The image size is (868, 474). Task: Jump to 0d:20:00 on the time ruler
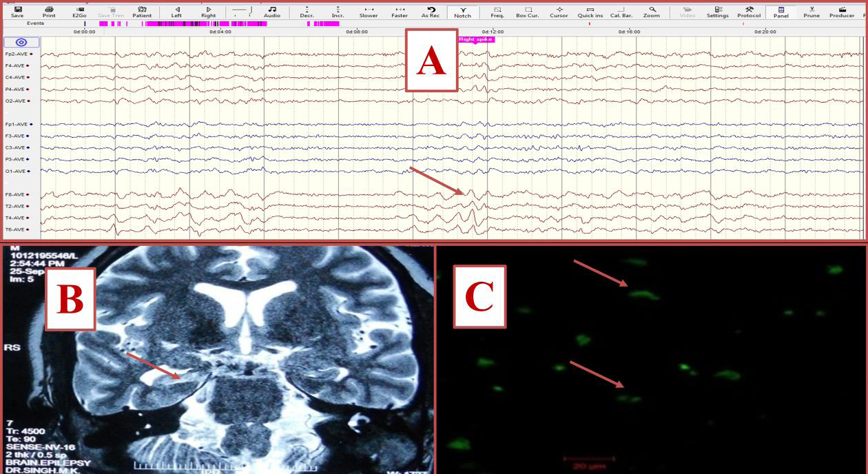coord(765,32)
